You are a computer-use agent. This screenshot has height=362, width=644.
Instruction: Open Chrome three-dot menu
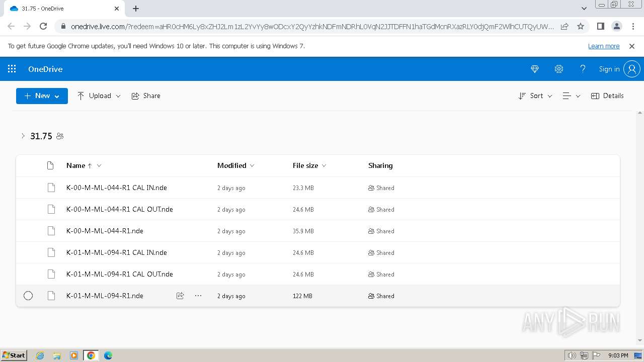pos(632,26)
